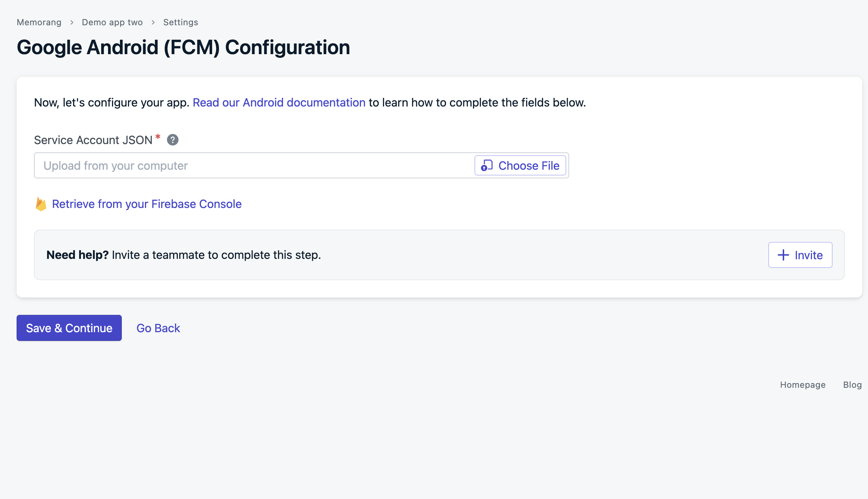
Task: Click the plus icon on Invite
Action: [x=783, y=255]
